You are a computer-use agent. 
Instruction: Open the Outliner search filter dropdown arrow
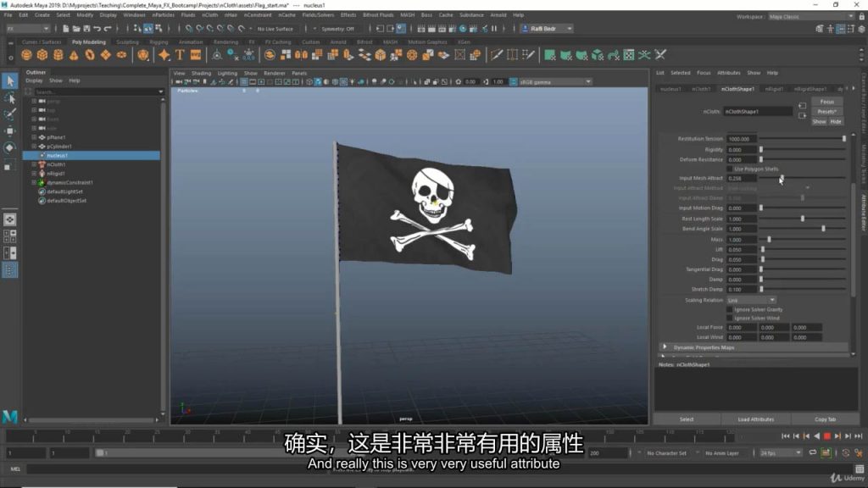[160, 91]
